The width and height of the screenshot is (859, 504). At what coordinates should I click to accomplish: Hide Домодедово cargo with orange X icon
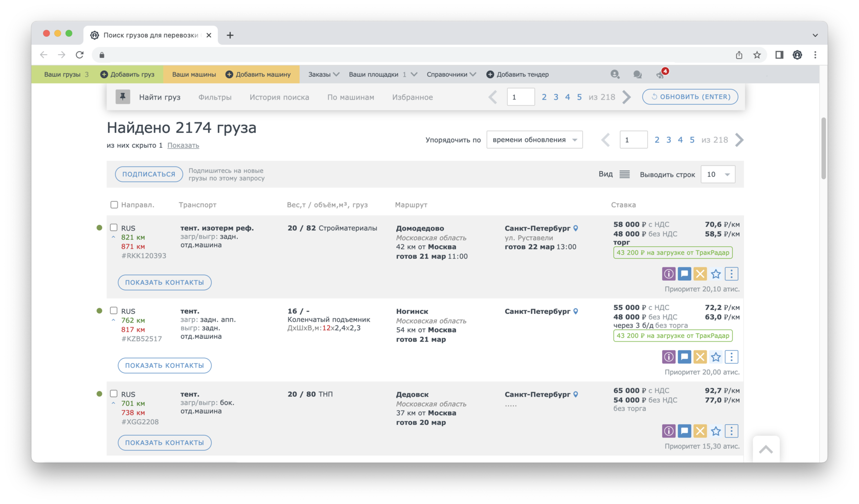[700, 274]
